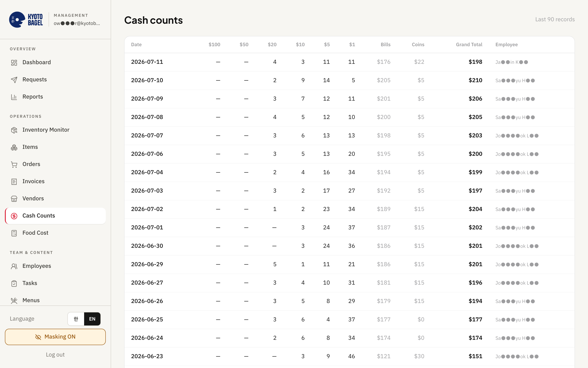Click the Vendors storefront icon
This screenshot has height=368, width=588.
point(14,199)
